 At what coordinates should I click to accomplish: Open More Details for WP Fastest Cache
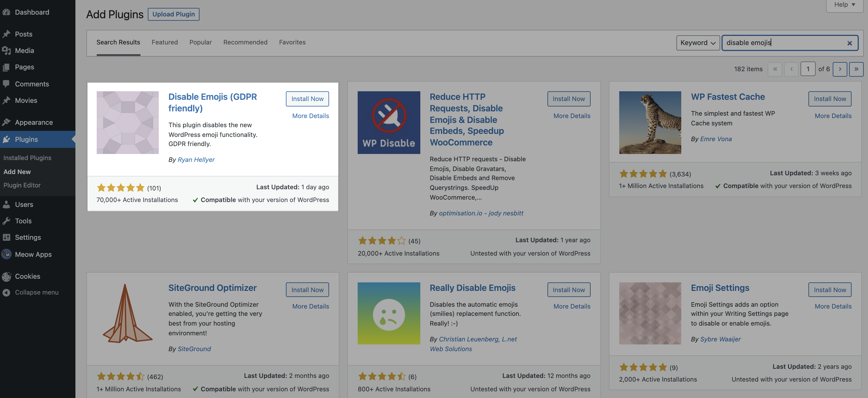coord(833,116)
